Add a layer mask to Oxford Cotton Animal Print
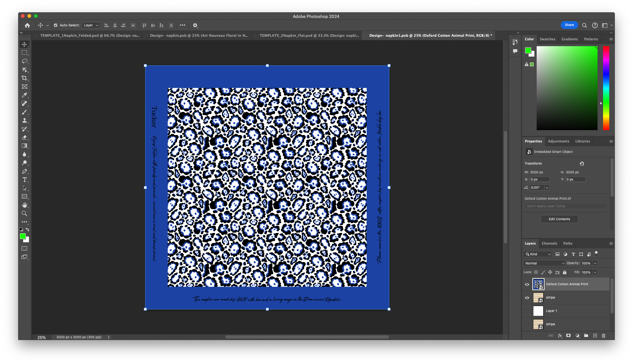The height and width of the screenshot is (364, 633). pos(569,335)
